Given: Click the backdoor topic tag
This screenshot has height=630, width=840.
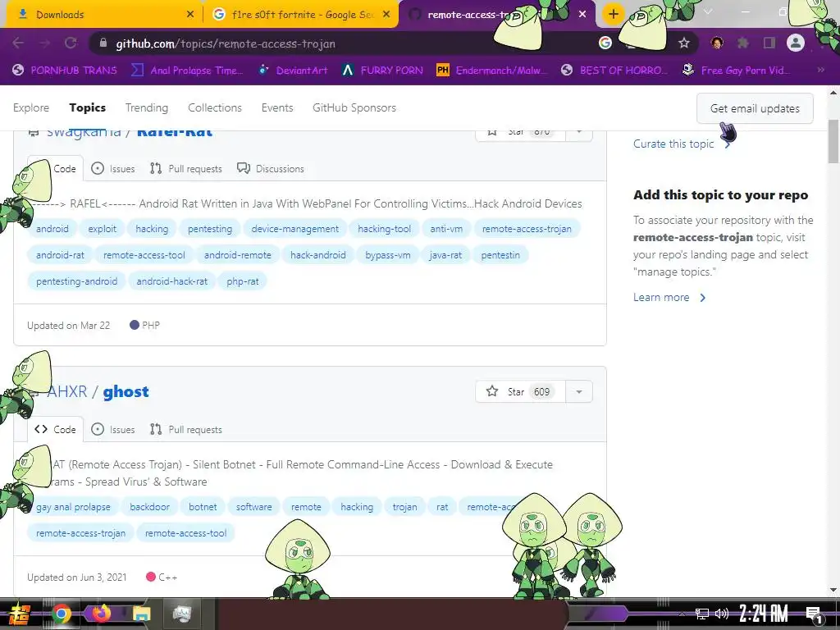Looking at the screenshot, I should [x=149, y=507].
